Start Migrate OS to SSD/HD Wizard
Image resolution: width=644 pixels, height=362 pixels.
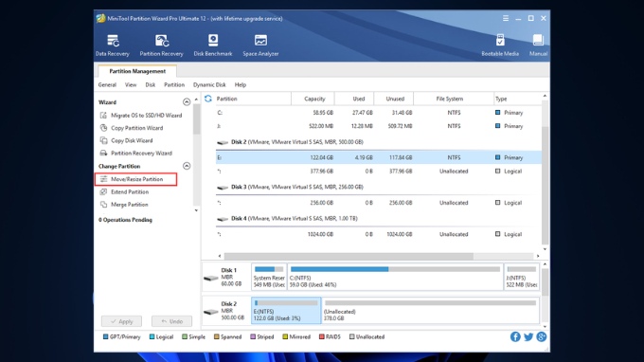141,116
